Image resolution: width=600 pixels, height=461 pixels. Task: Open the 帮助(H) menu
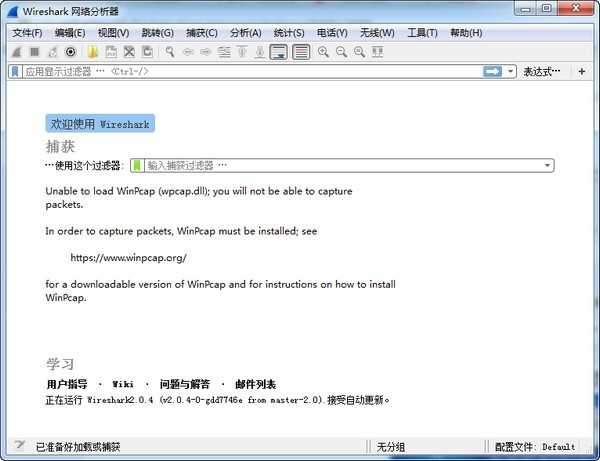click(x=466, y=33)
